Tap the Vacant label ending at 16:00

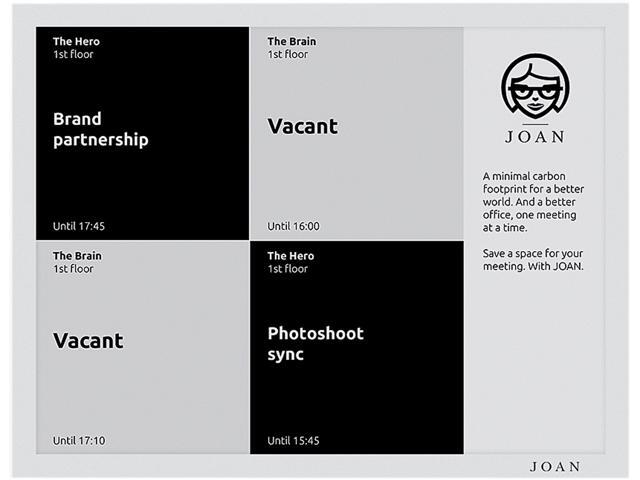[302, 127]
